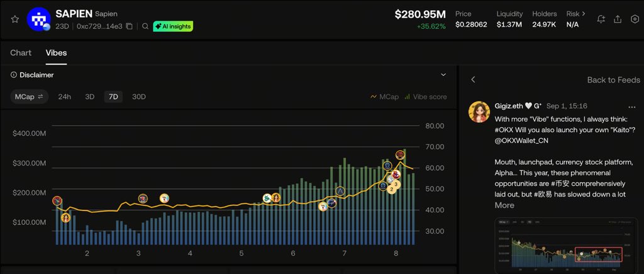
Task: Select the 30D time range
Action: click(139, 96)
